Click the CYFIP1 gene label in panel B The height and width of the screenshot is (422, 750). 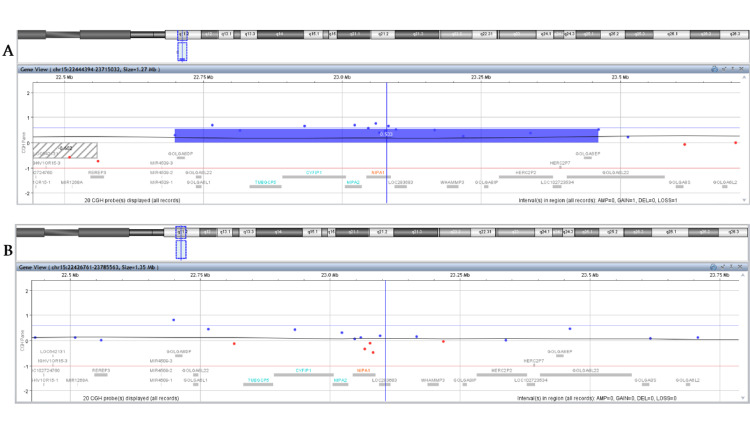303,370
